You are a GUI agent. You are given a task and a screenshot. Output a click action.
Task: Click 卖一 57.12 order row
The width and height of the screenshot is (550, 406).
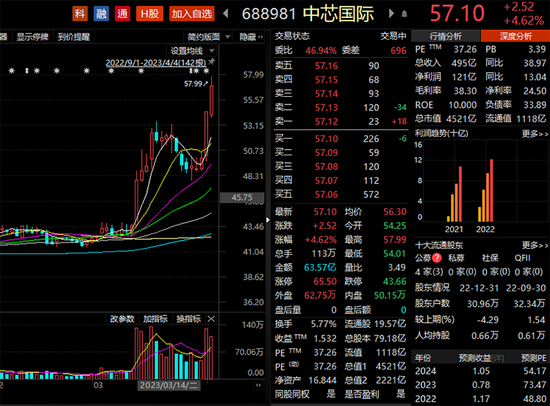click(340, 121)
